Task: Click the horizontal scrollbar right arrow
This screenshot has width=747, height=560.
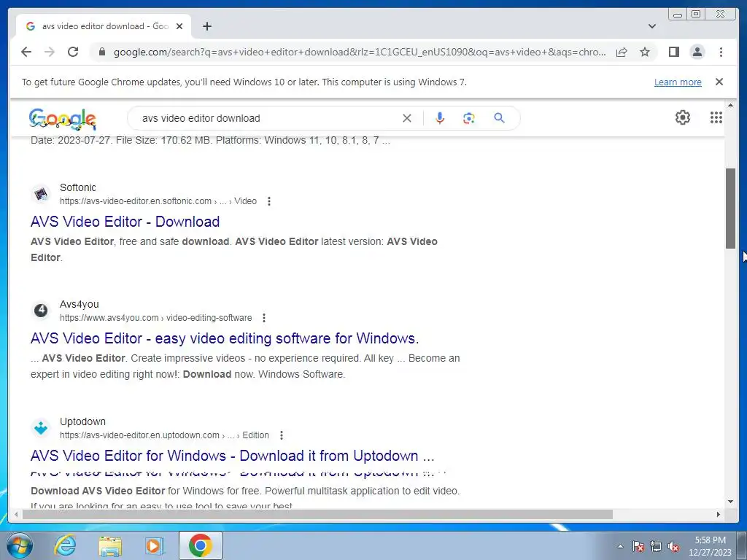Action: point(719,514)
